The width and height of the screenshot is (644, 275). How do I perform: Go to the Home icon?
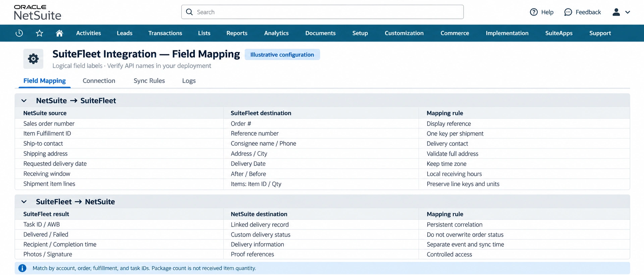click(x=59, y=33)
